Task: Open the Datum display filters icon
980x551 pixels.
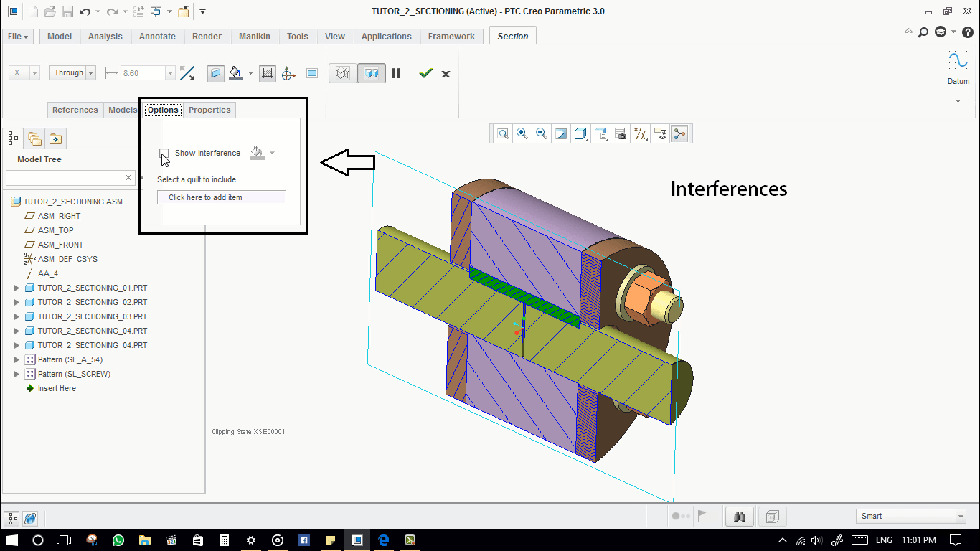Action: click(x=640, y=133)
